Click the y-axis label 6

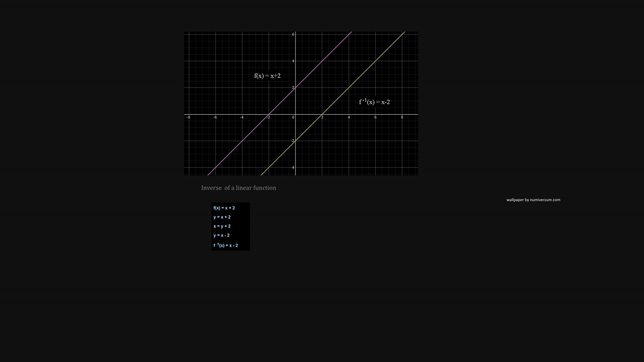click(293, 35)
